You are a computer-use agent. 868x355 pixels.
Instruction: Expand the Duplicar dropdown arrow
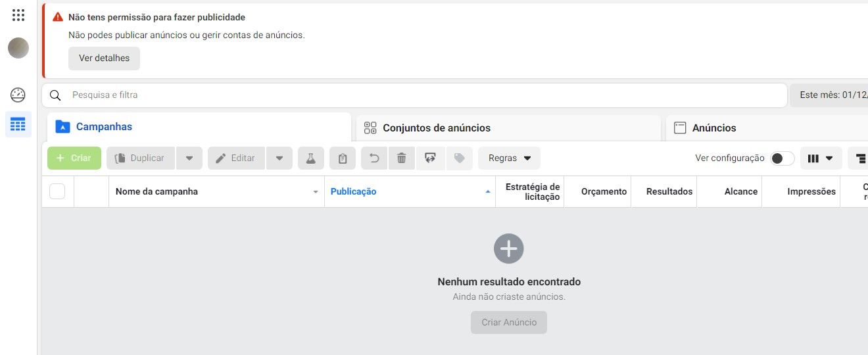coord(189,158)
